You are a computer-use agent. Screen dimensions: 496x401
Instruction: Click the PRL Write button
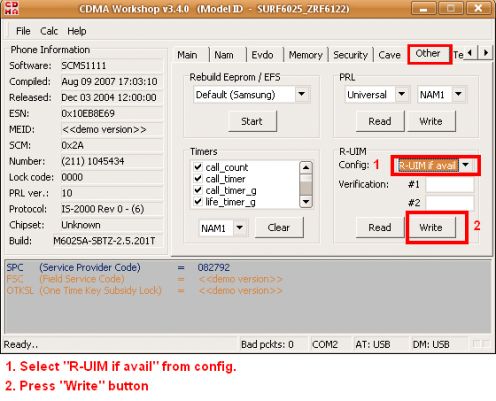pyautogui.click(x=431, y=121)
